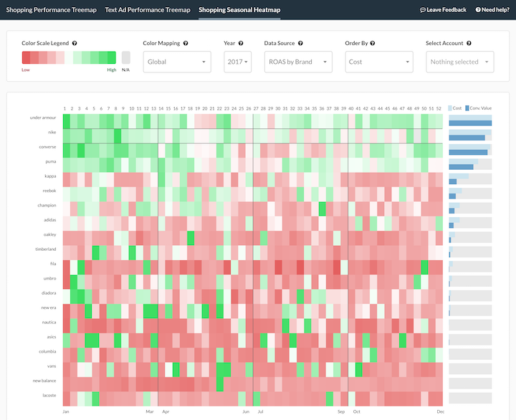Click the Dec axis label
The height and width of the screenshot is (420, 516).
440,411
